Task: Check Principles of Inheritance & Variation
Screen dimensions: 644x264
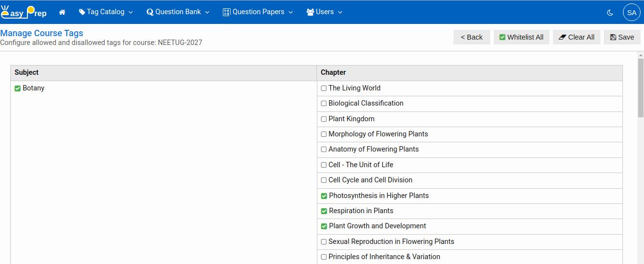Action: [x=324, y=257]
